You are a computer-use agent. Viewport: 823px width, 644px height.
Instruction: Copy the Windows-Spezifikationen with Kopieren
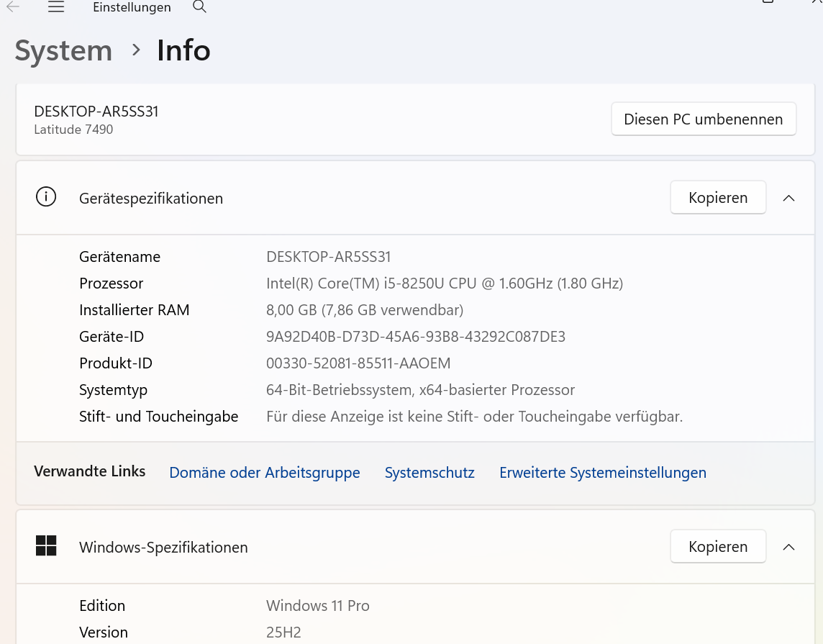point(718,546)
